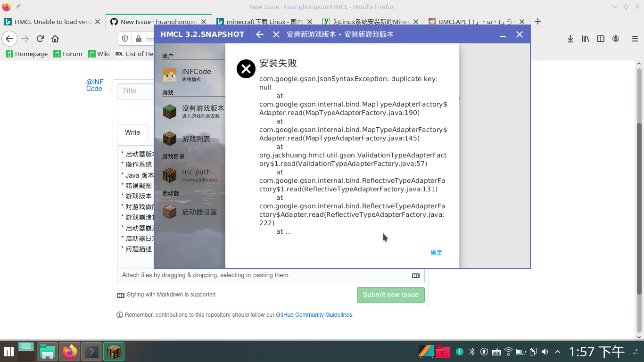Click the volume speaker tray icon
Screen dimensions: 644x362
[545, 352]
